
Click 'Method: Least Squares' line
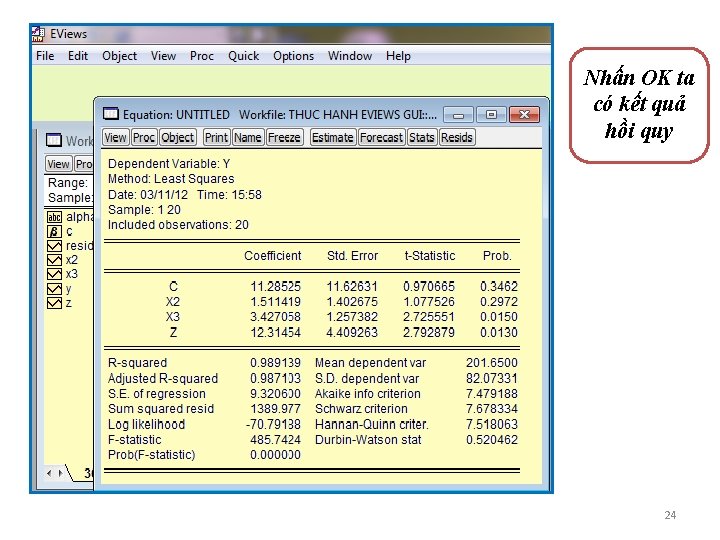pyautogui.click(x=171, y=179)
